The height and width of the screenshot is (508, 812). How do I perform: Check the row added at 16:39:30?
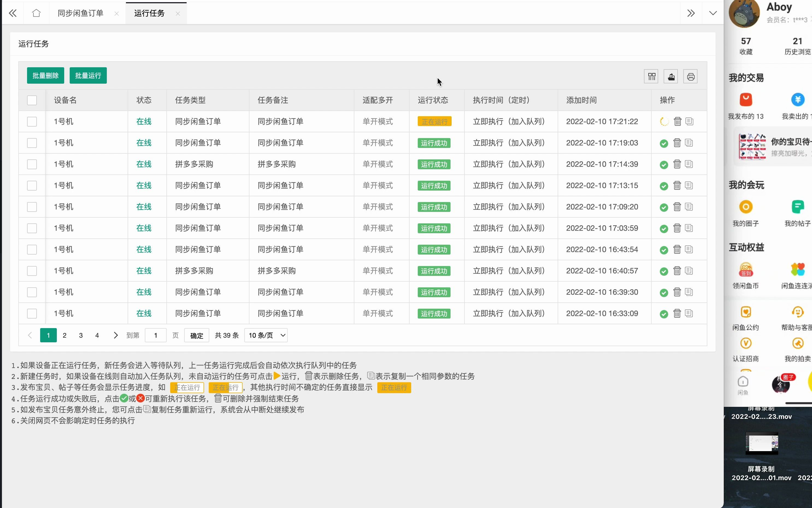(32, 292)
